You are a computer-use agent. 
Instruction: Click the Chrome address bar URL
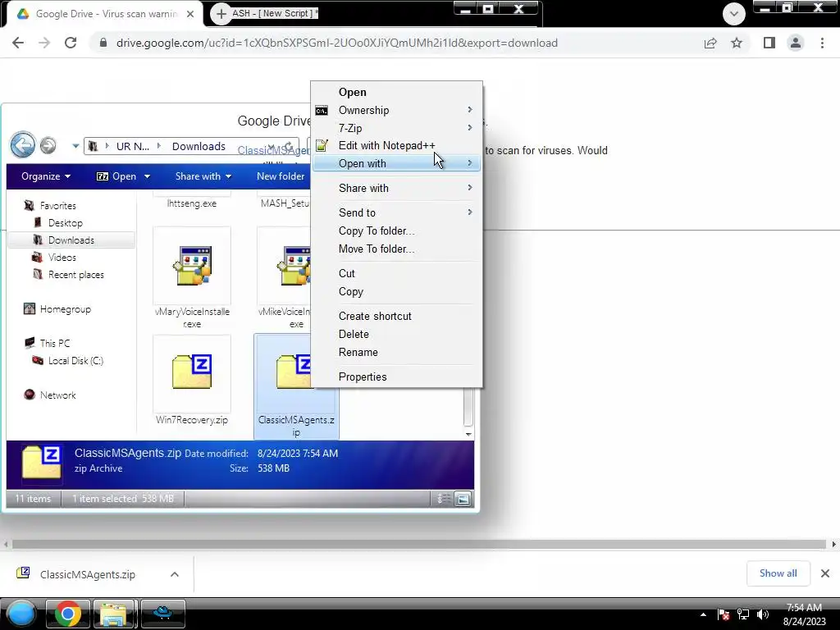pos(337,43)
